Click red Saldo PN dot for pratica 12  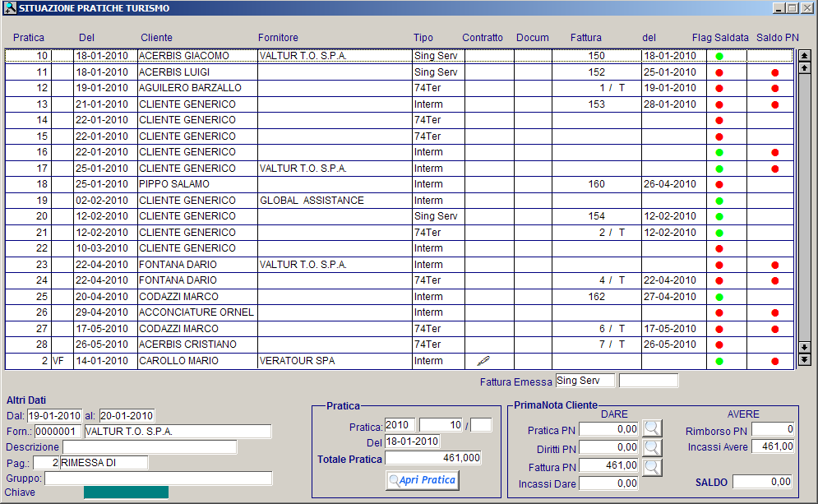click(x=774, y=88)
